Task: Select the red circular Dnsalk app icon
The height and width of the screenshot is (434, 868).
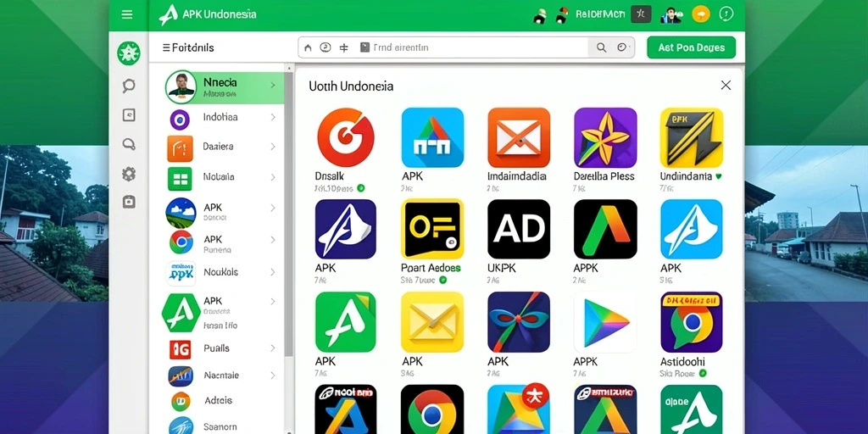Action: (346, 137)
